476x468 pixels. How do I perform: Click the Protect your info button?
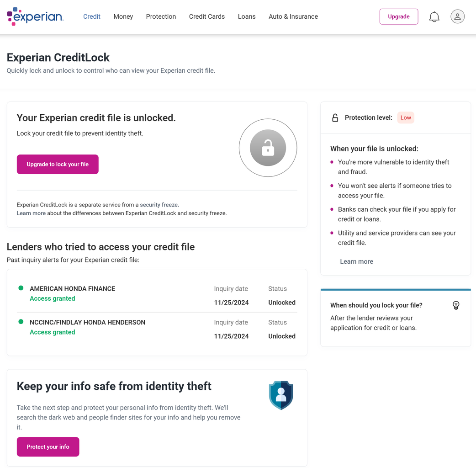[x=48, y=447]
